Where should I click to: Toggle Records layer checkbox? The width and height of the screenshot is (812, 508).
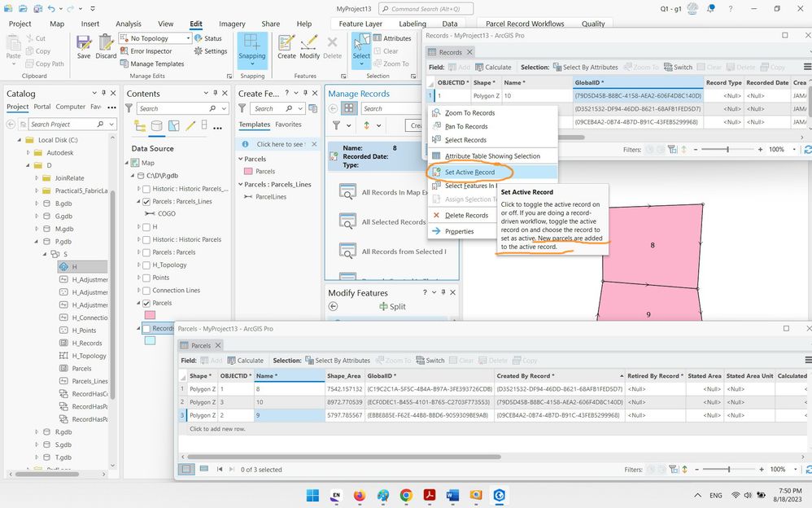pos(146,328)
